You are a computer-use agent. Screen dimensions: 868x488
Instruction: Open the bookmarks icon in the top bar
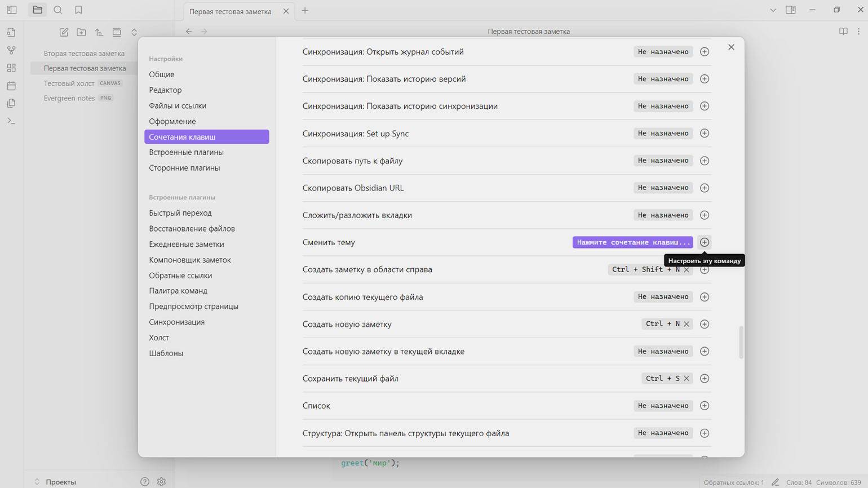click(78, 10)
